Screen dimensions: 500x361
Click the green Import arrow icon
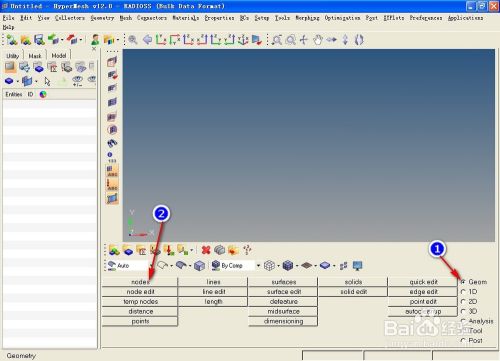click(53, 40)
